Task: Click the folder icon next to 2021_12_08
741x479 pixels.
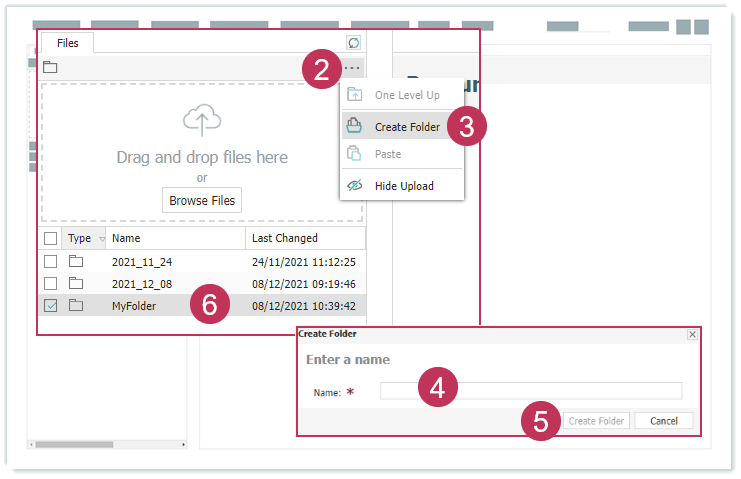Action: (x=76, y=284)
